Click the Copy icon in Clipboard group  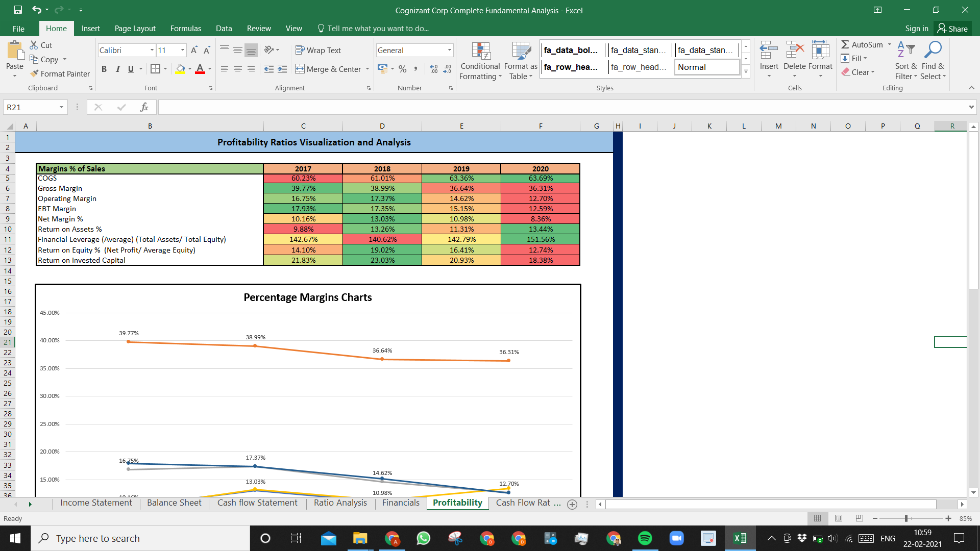pos(34,59)
